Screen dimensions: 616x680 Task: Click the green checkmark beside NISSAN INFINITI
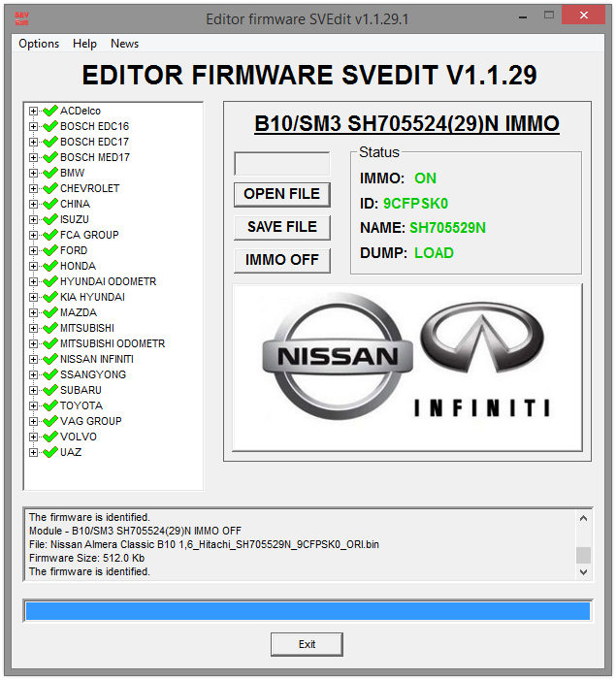pos(50,359)
